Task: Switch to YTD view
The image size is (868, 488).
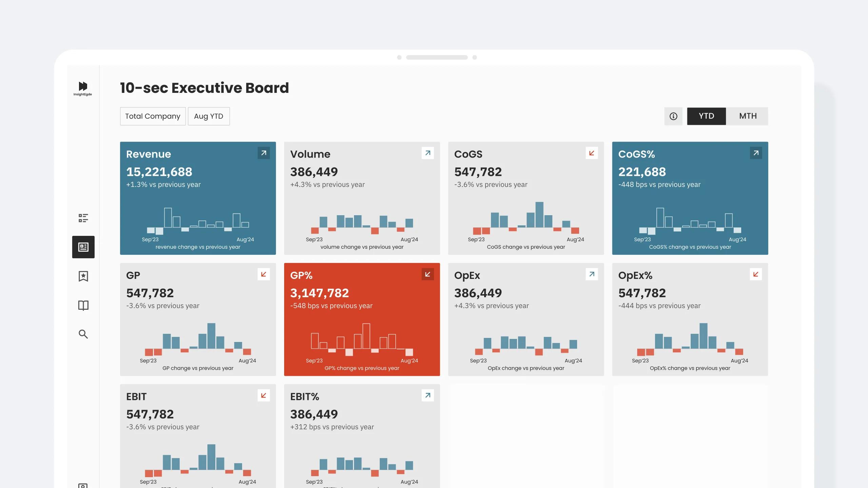Action: coord(707,116)
